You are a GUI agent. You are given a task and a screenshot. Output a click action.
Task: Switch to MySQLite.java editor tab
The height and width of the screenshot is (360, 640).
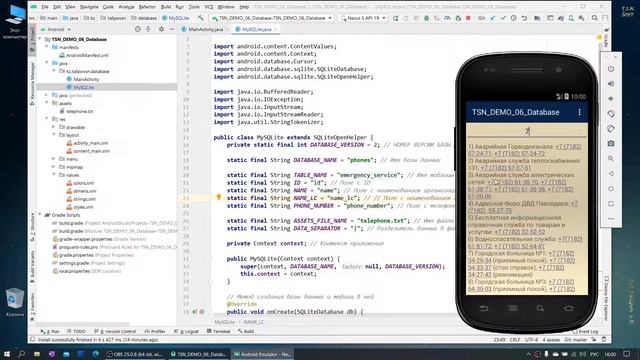[256, 29]
